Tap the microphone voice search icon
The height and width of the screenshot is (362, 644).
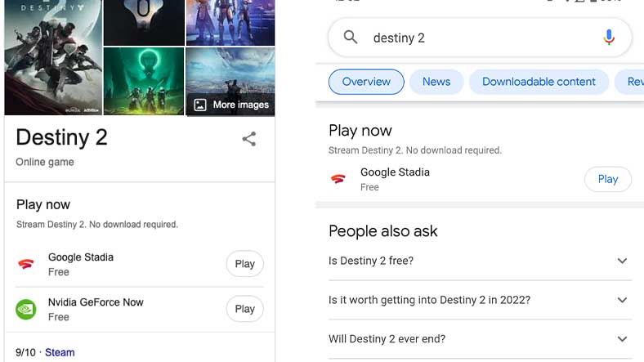point(608,38)
